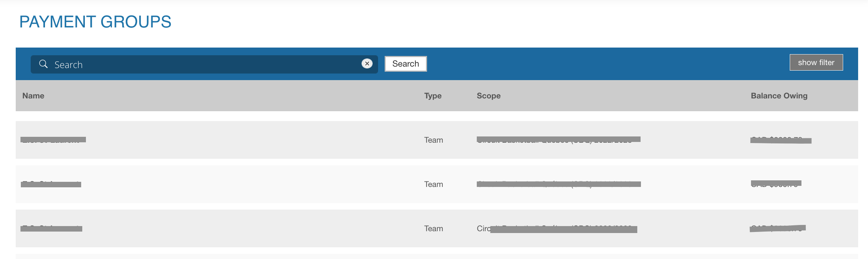Click the second row's scope value
This screenshot has height=259, width=868.
click(558, 184)
